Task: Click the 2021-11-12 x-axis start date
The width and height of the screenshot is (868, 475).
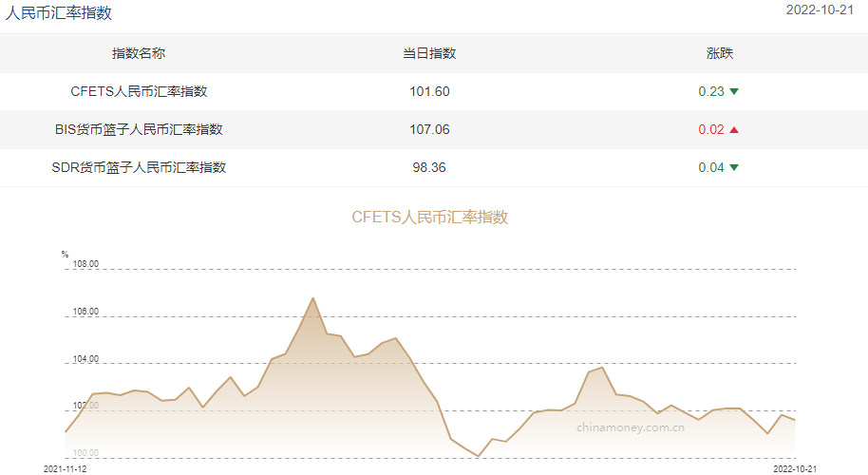Action: 66,469
